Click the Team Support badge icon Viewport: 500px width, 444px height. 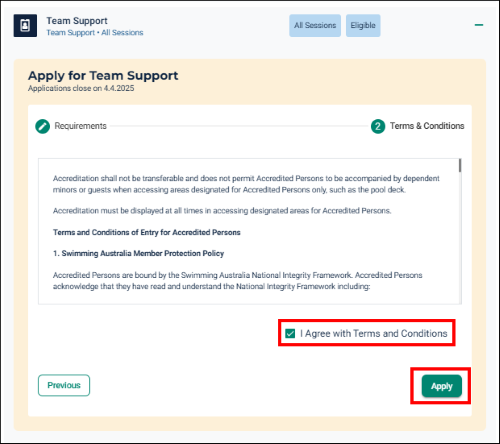point(25,26)
